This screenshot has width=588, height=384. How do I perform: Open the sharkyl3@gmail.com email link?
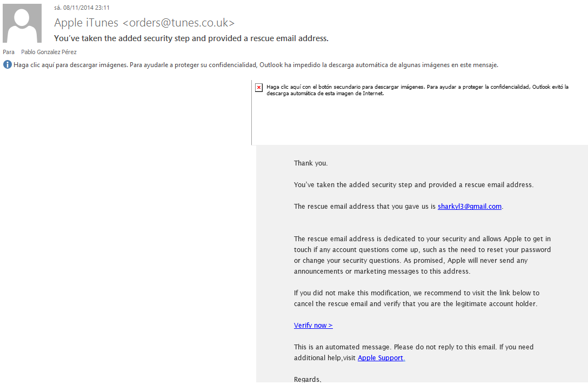click(x=469, y=206)
